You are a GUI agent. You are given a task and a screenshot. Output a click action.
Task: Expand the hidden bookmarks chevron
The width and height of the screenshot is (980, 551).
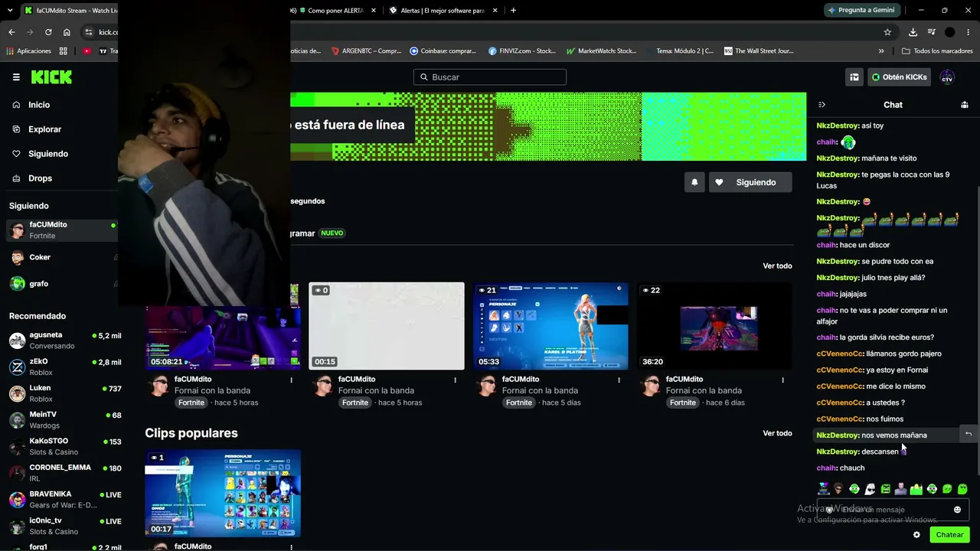[881, 51]
